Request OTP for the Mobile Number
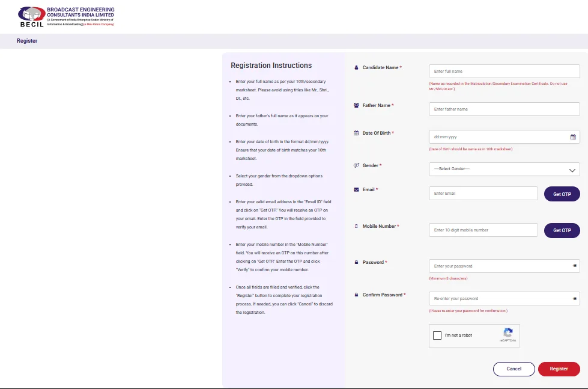Viewport: 588px width, 389px height. 562,230
